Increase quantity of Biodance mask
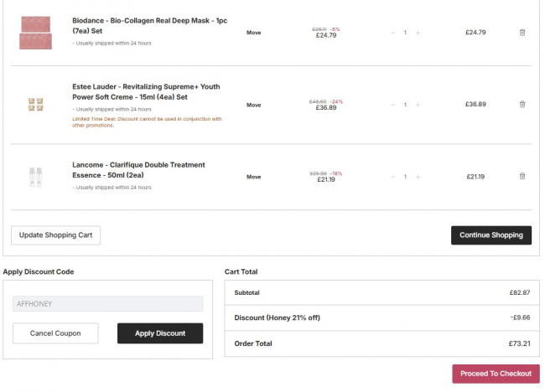The image size is (545, 392). pyautogui.click(x=418, y=33)
